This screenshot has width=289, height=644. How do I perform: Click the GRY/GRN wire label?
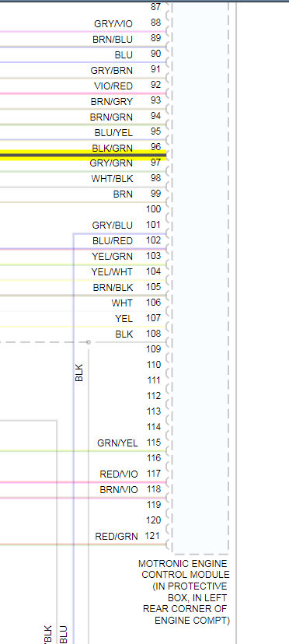click(x=111, y=163)
